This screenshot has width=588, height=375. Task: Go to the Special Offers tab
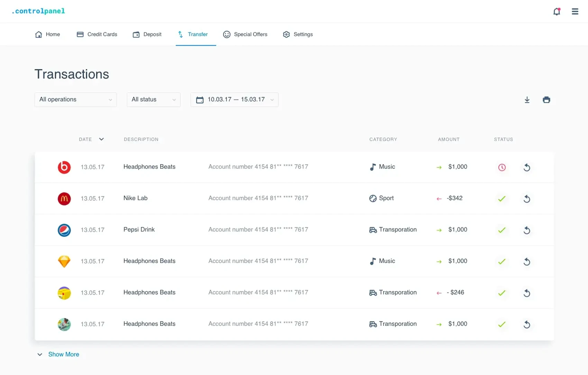pyautogui.click(x=245, y=34)
